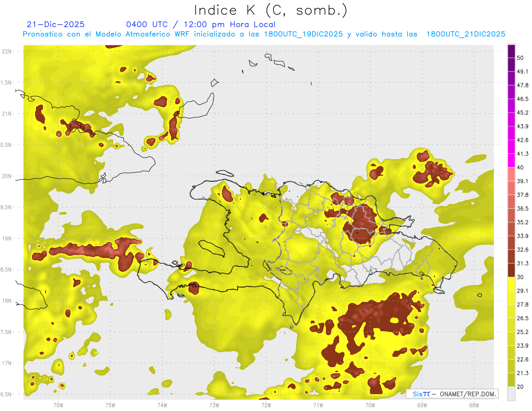532x411 pixels.
Task: Click legend value '47.8'
Action: [523, 85]
